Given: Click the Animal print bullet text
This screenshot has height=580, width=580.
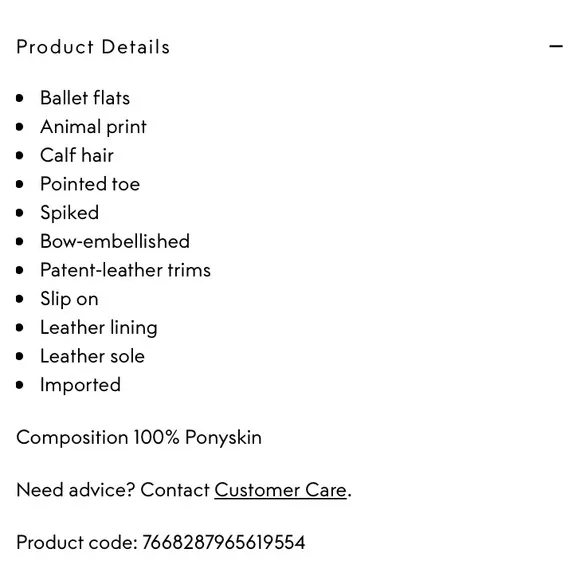Looking at the screenshot, I should click(94, 127).
